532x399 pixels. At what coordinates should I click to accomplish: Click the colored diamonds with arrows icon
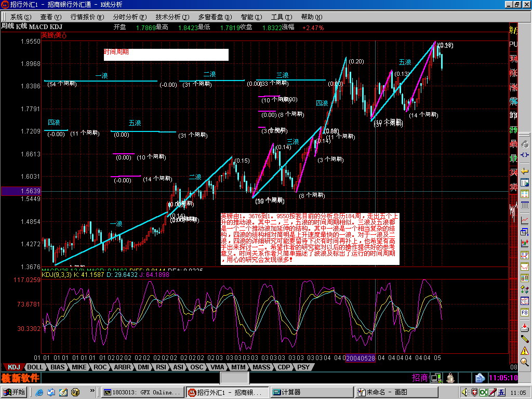525,289
